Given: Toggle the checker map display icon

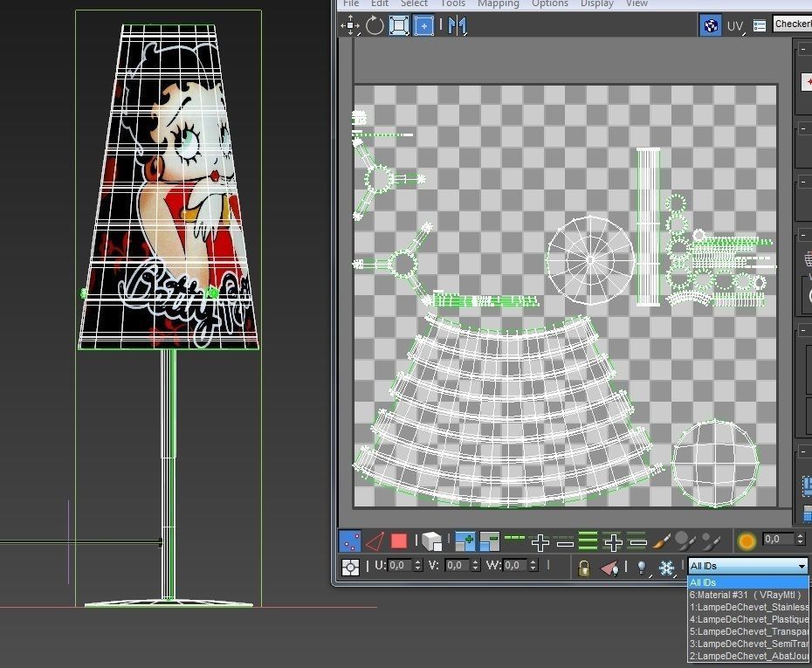Looking at the screenshot, I should pos(711,25).
